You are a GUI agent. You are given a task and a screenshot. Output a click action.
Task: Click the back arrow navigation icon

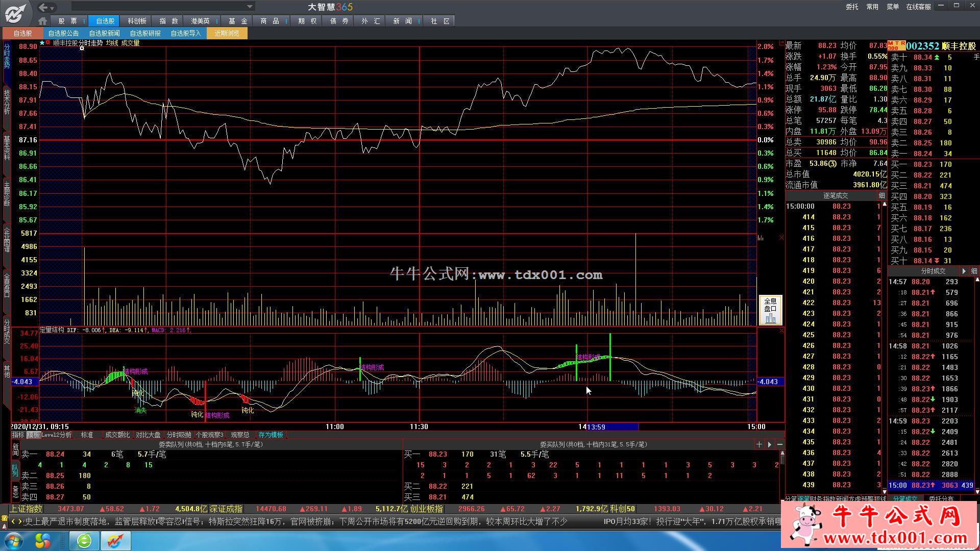pyautogui.click(x=44, y=7)
